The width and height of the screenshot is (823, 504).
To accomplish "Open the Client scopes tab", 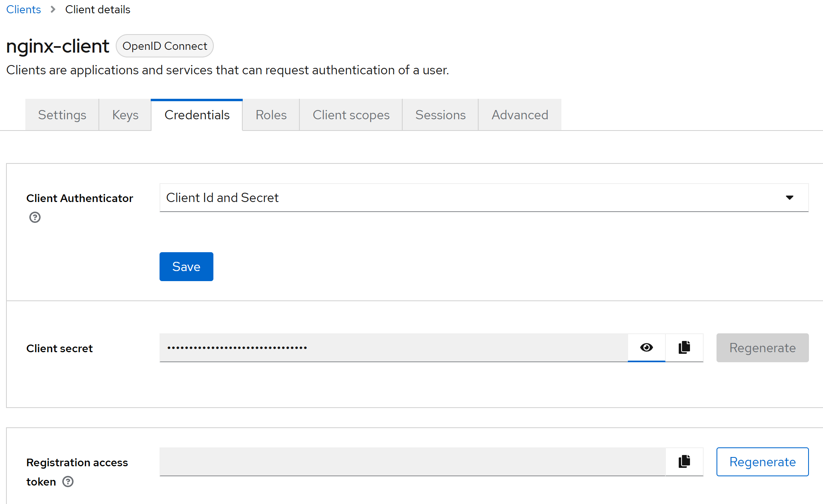I will 351,115.
